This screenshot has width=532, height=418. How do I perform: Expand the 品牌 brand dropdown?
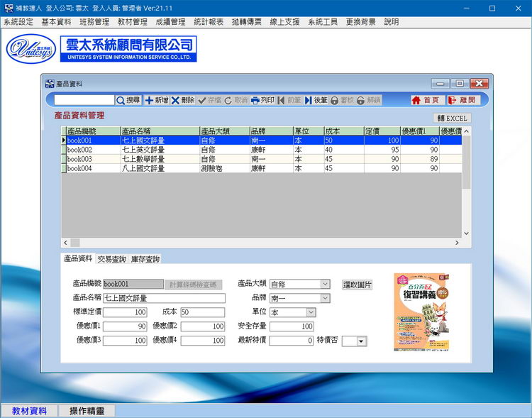click(325, 298)
